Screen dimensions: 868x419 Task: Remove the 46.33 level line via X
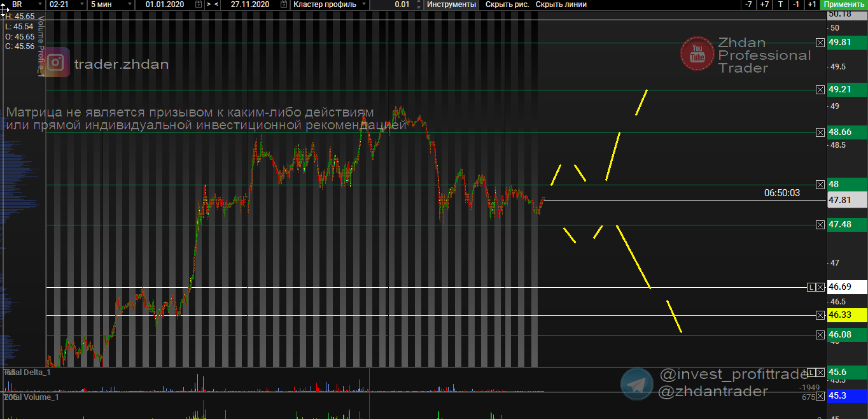[x=820, y=315]
